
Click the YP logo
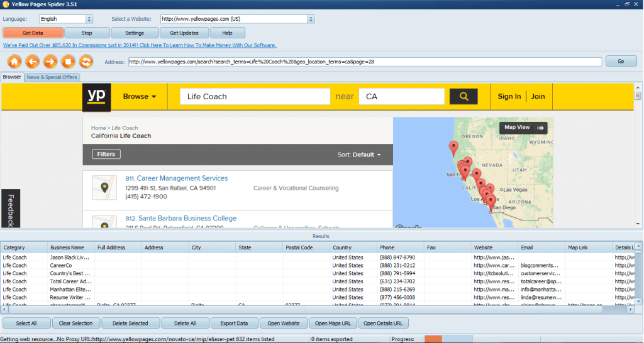96,97
